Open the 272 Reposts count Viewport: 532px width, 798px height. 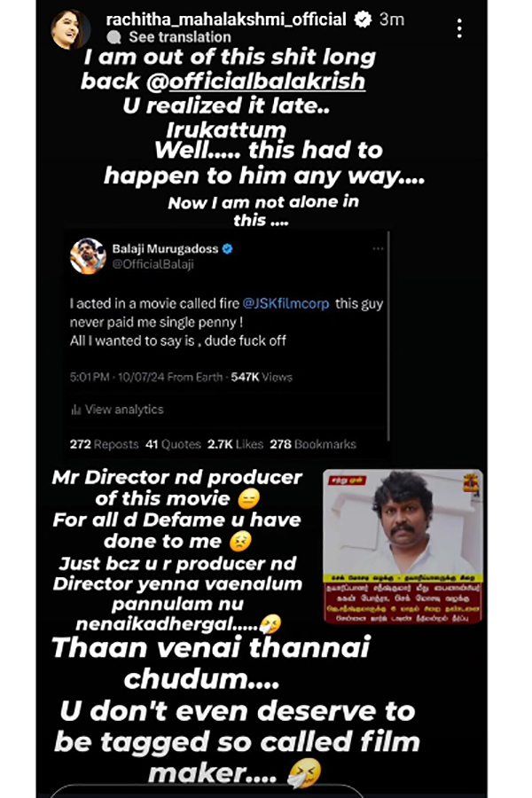104,444
